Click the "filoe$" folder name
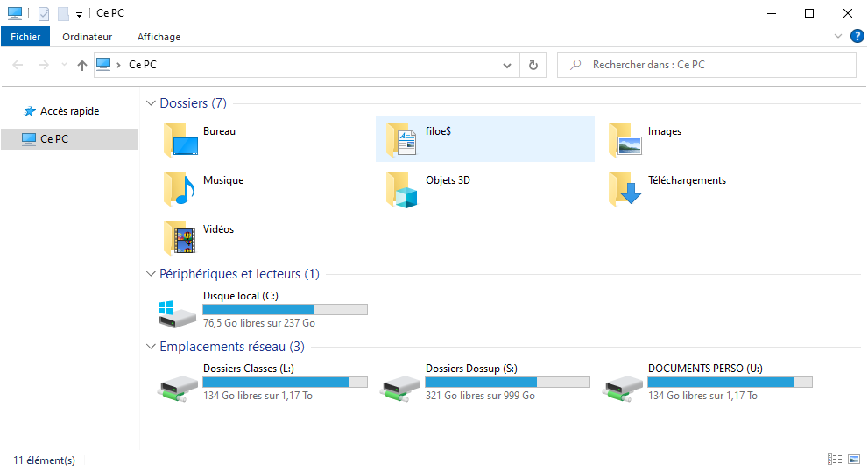 point(439,131)
